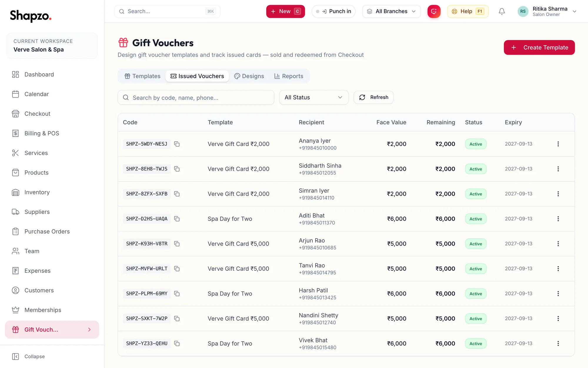Focus the global Search field
Viewport: 588px width, 368px height.
[167, 11]
